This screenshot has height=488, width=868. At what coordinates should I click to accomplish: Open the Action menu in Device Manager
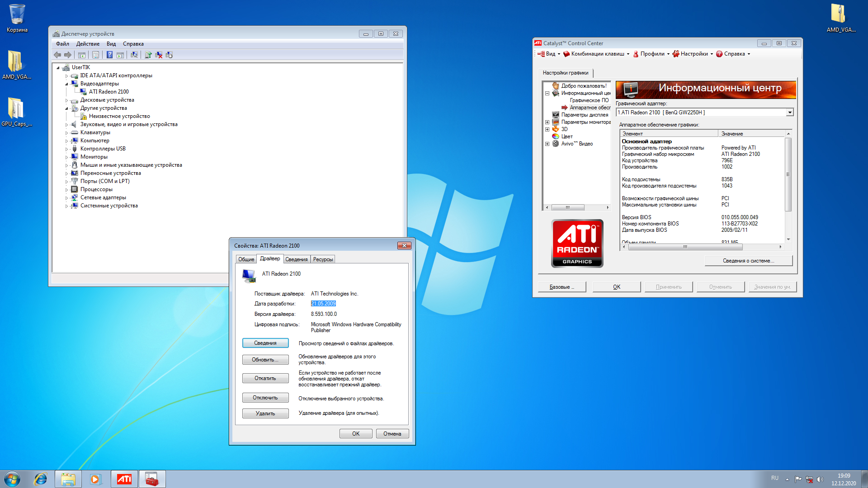click(x=88, y=44)
